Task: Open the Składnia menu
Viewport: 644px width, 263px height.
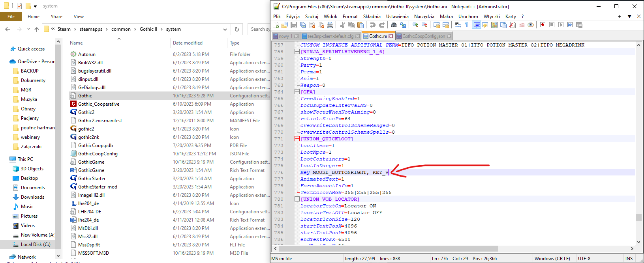Action: (372, 17)
